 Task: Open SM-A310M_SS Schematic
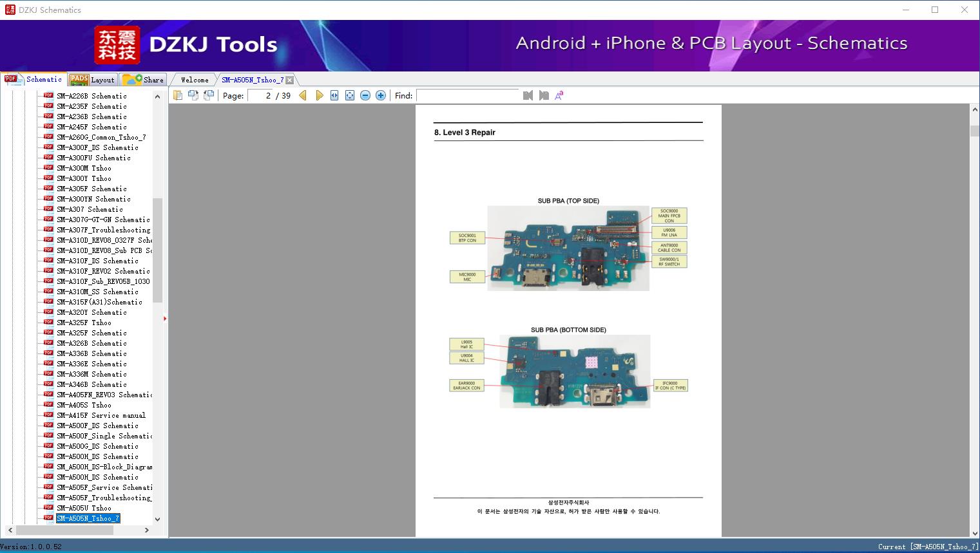[x=97, y=292]
